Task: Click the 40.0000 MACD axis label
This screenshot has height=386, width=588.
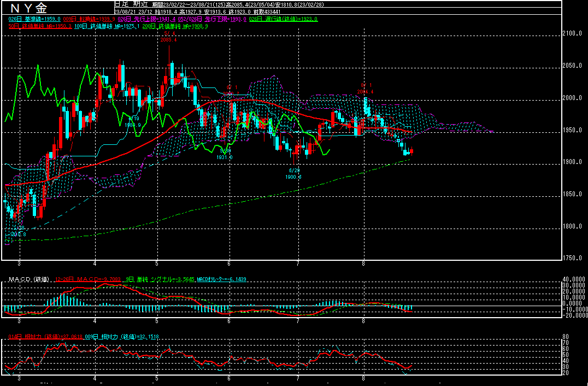Action: 574,280
